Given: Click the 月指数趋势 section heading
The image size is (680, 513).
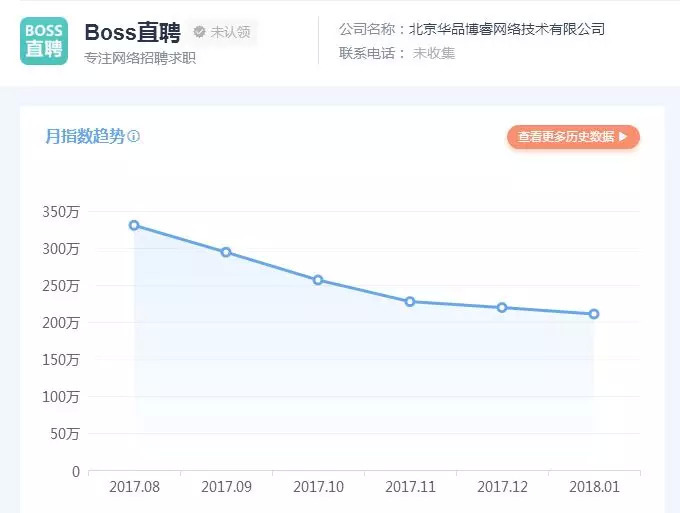Looking at the screenshot, I should [85, 136].
